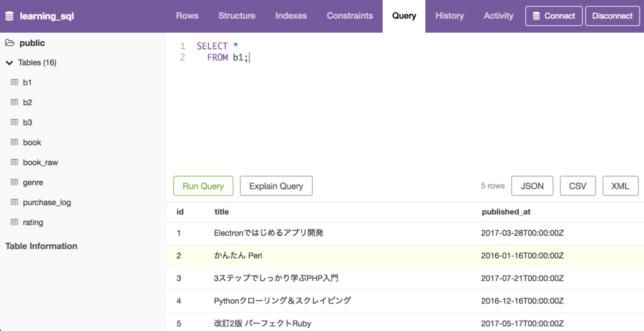Switch to the Rows tab

(x=187, y=16)
